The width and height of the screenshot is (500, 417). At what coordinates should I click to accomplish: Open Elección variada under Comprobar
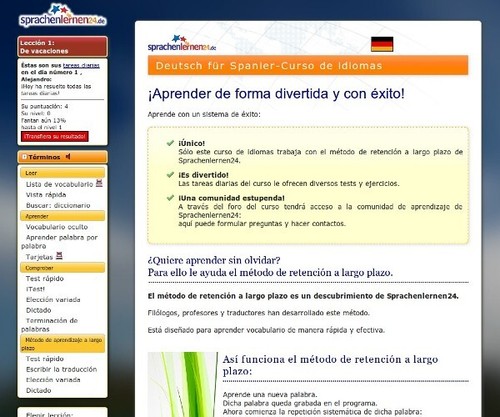tap(53, 300)
